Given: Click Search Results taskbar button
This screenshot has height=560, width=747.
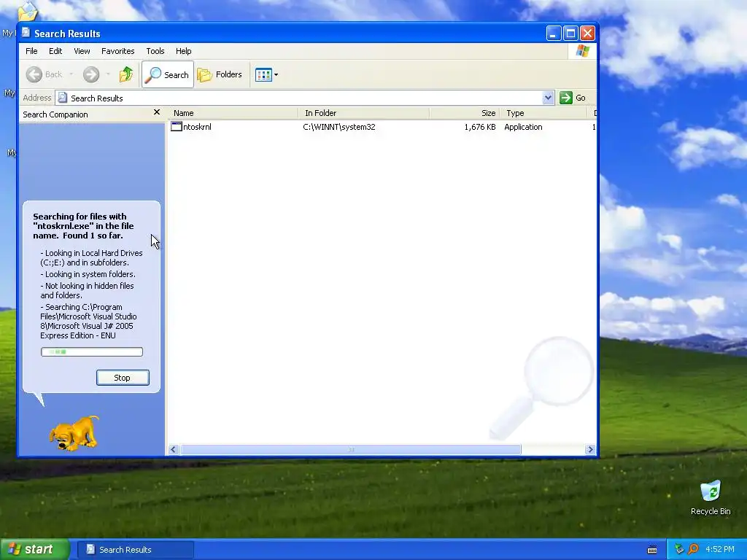Looking at the screenshot, I should pos(135,550).
